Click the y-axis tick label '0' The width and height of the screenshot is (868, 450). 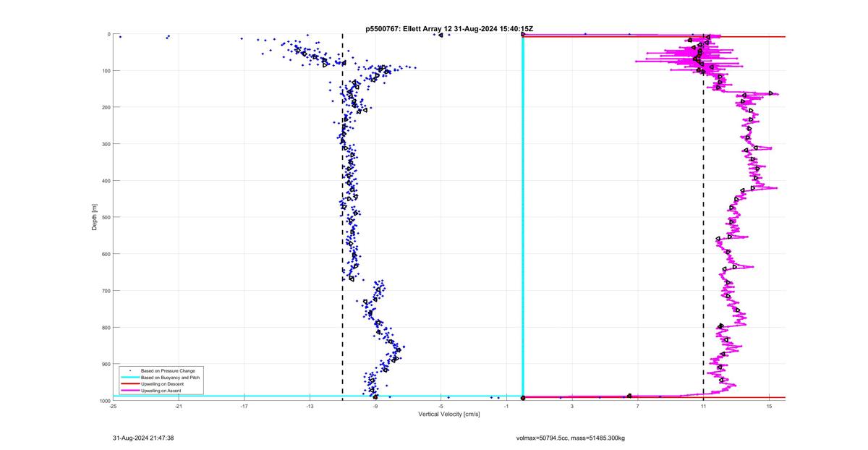point(109,34)
